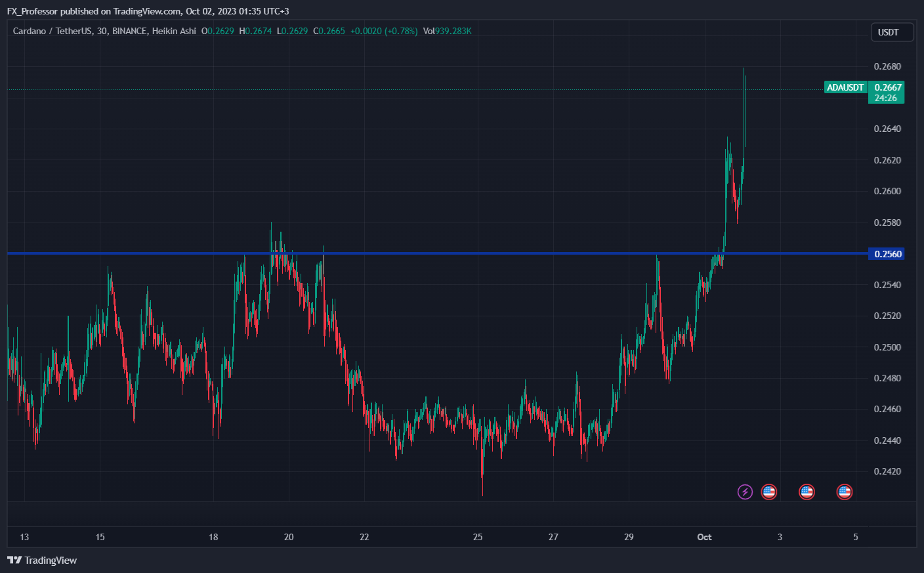Screen dimensions: 924x573
Task: Click the 24:26 candle countdown timer
Action: 886,98
